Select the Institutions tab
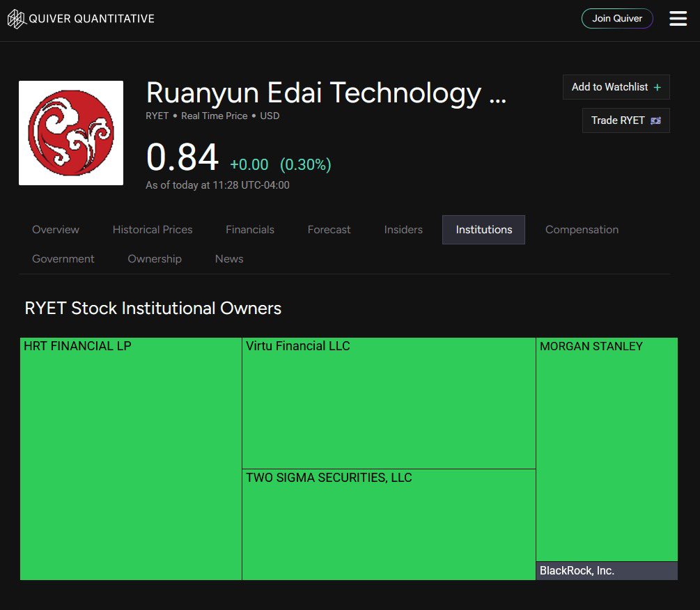This screenshot has height=610, width=700. [x=483, y=230]
